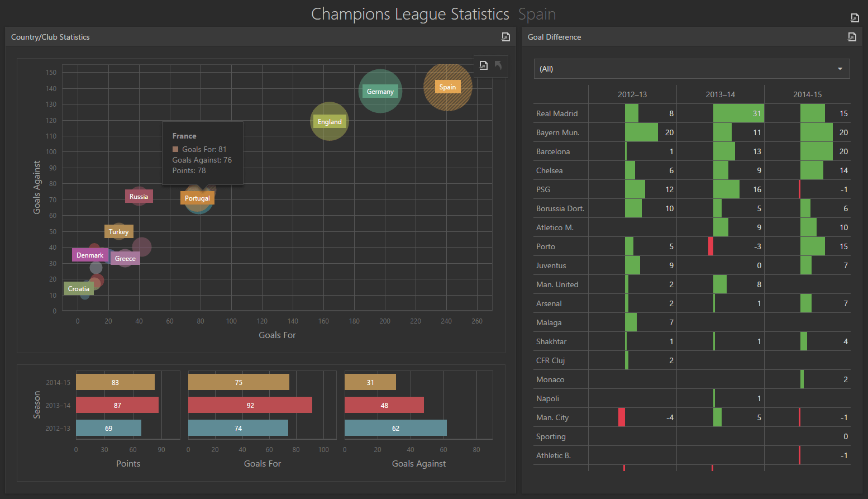The width and height of the screenshot is (868, 499).
Task: Select the Man. United row label
Action: tap(557, 284)
